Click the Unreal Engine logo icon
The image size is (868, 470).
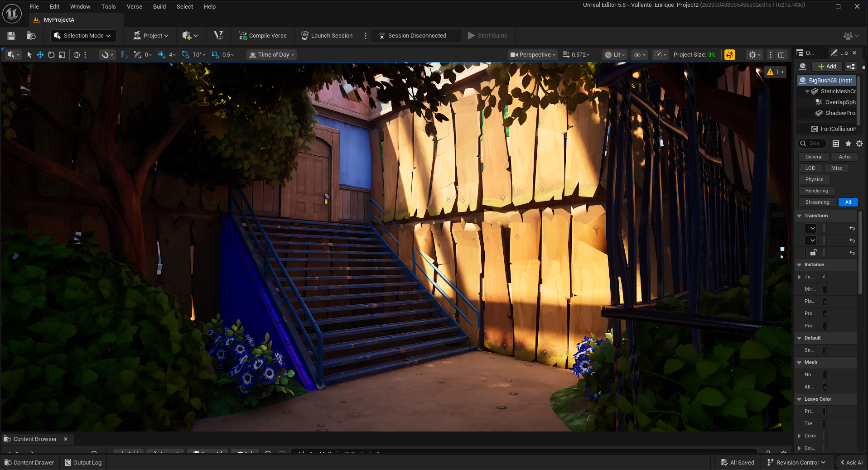[x=12, y=14]
